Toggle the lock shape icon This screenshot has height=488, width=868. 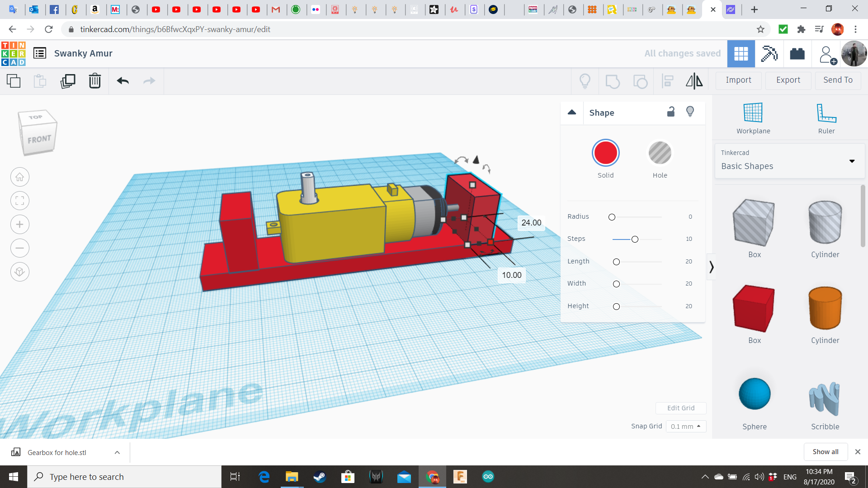tap(671, 112)
